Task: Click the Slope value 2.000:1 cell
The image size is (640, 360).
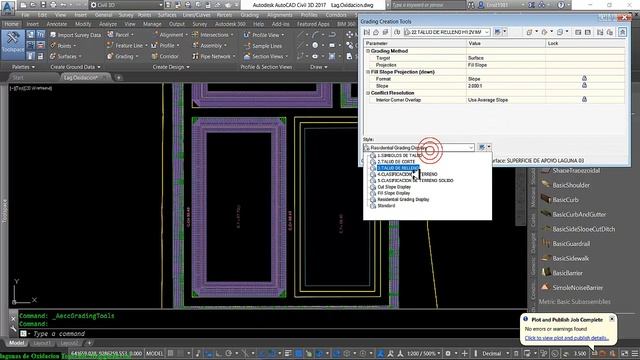Action: [506, 86]
